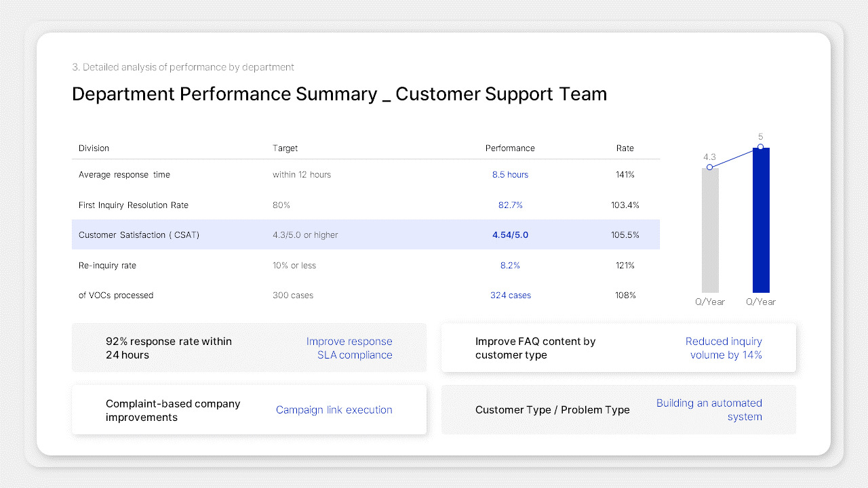868x488 pixels.
Task: Open the "324 cases" VOC link
Action: [510, 295]
